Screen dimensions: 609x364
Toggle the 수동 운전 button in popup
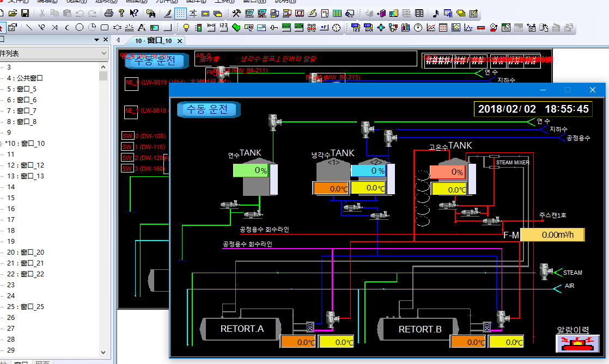click(209, 109)
